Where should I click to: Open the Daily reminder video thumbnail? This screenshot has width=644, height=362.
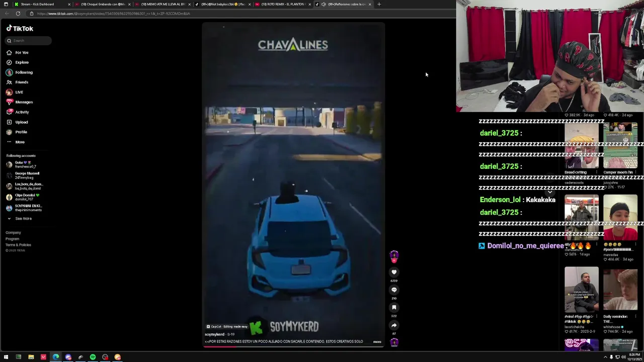[x=620, y=290]
